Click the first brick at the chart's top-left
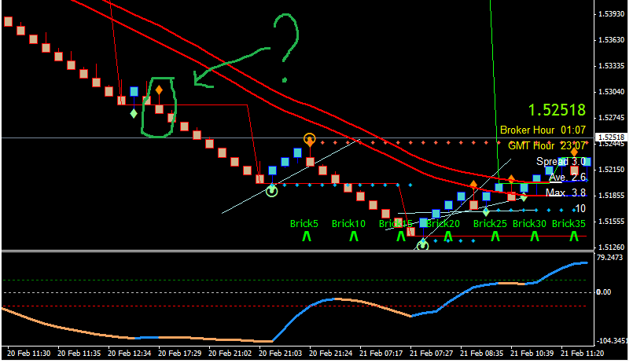This screenshot has width=644, height=363. coord(8,22)
